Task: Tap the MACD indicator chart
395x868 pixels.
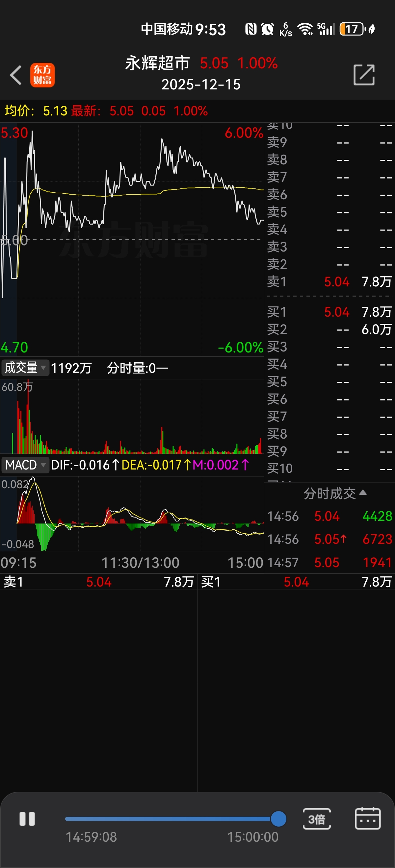Action: click(132, 514)
